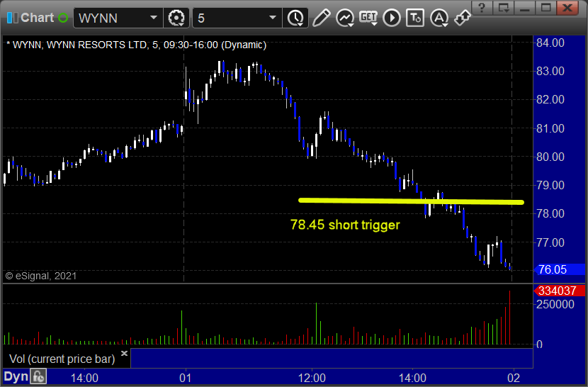
Task: Open the time template clock menu
Action: 296,18
